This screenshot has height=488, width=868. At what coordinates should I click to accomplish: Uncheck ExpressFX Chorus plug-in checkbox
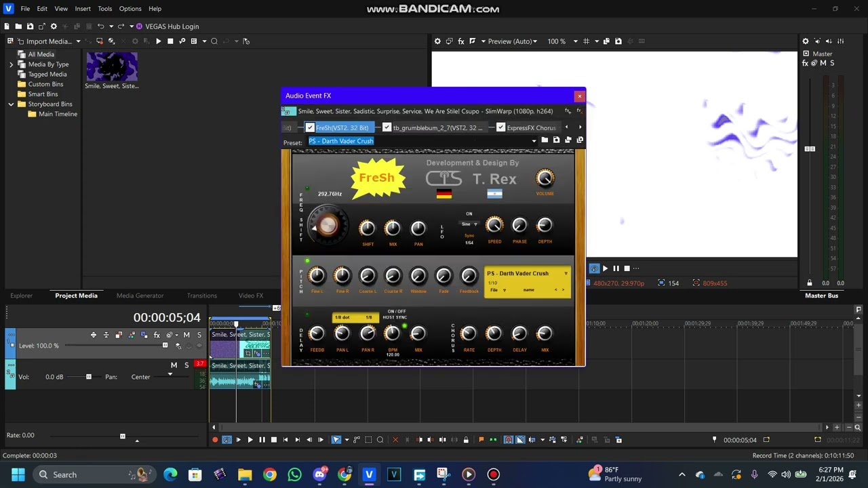point(500,127)
